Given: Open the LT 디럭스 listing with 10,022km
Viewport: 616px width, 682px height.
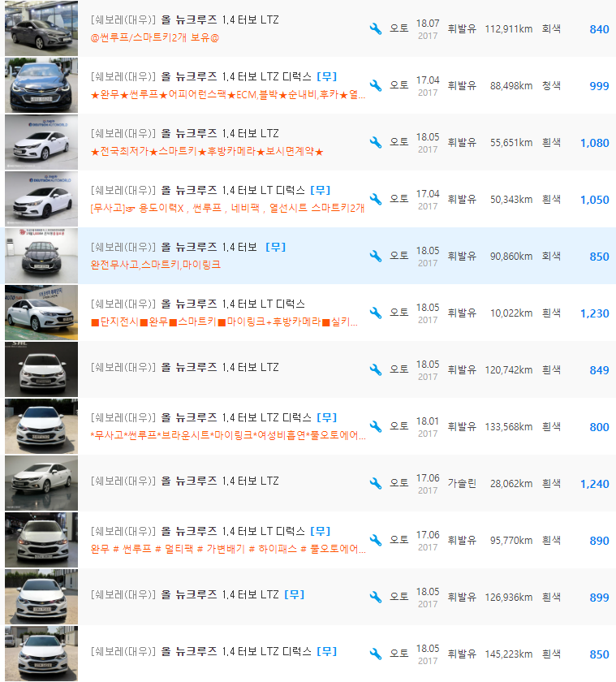Looking at the screenshot, I should (x=198, y=304).
